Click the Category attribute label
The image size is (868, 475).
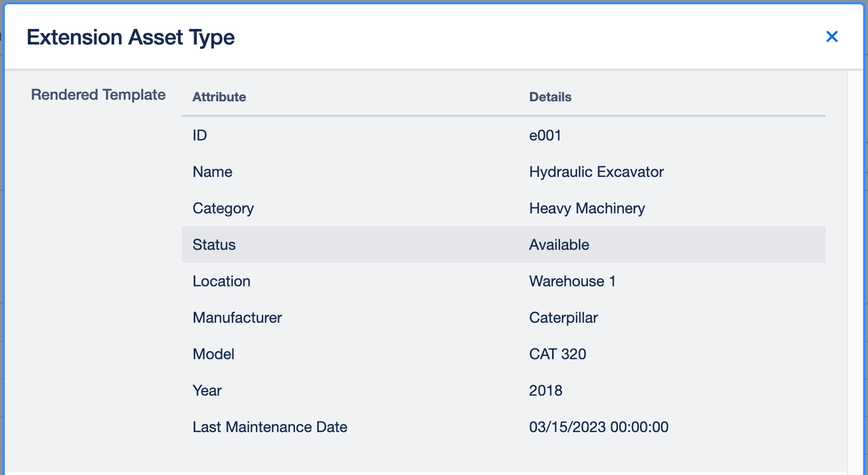click(223, 208)
